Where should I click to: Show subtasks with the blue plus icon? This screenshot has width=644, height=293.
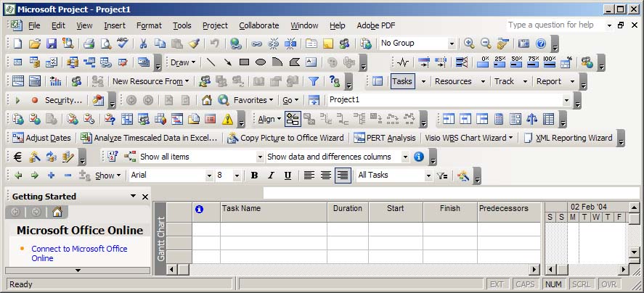(52, 176)
